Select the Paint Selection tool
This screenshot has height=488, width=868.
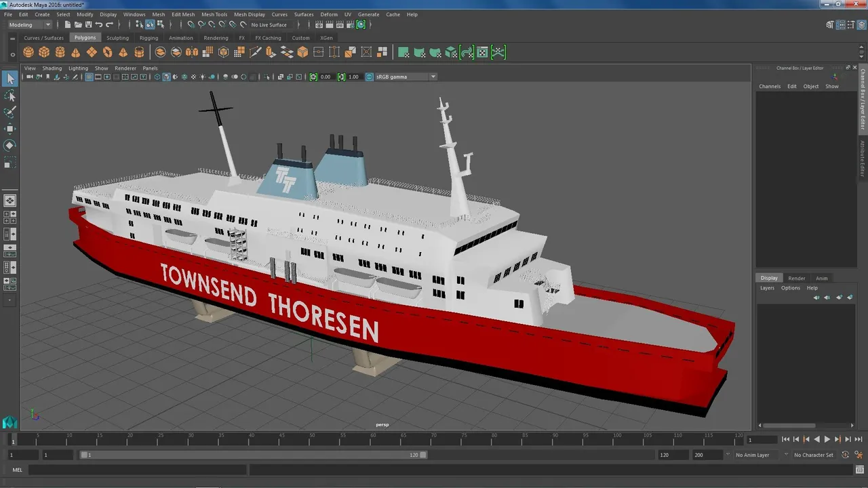pos(9,113)
